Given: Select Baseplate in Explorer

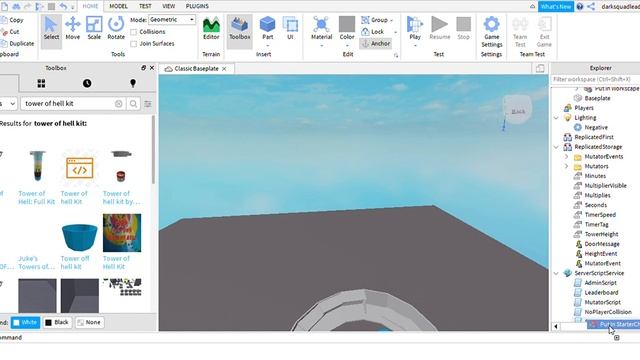Looking at the screenshot, I should pos(597,98).
